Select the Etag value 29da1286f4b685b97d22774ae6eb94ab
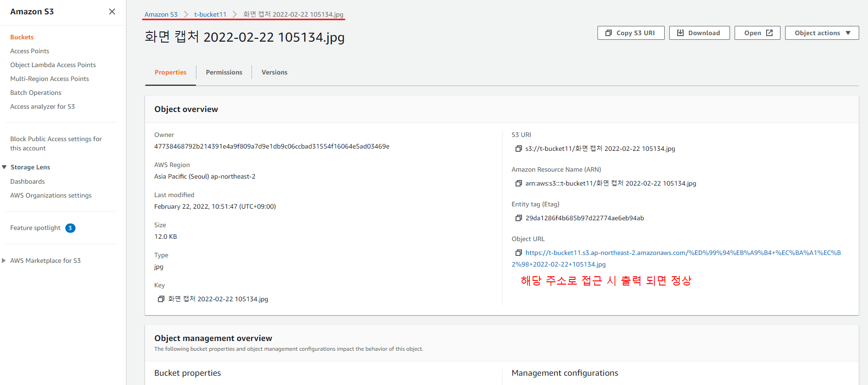Image resolution: width=868 pixels, height=385 pixels. (585, 218)
